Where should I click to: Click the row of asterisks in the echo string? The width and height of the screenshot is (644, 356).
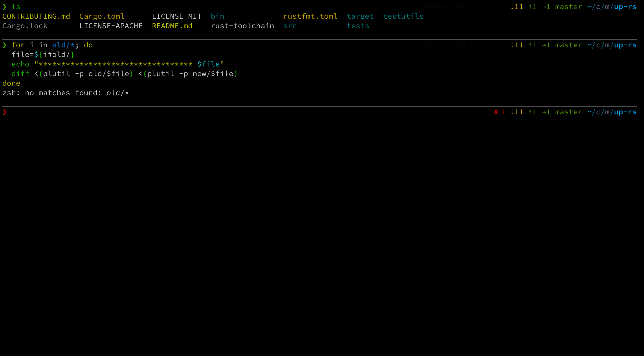116,64
